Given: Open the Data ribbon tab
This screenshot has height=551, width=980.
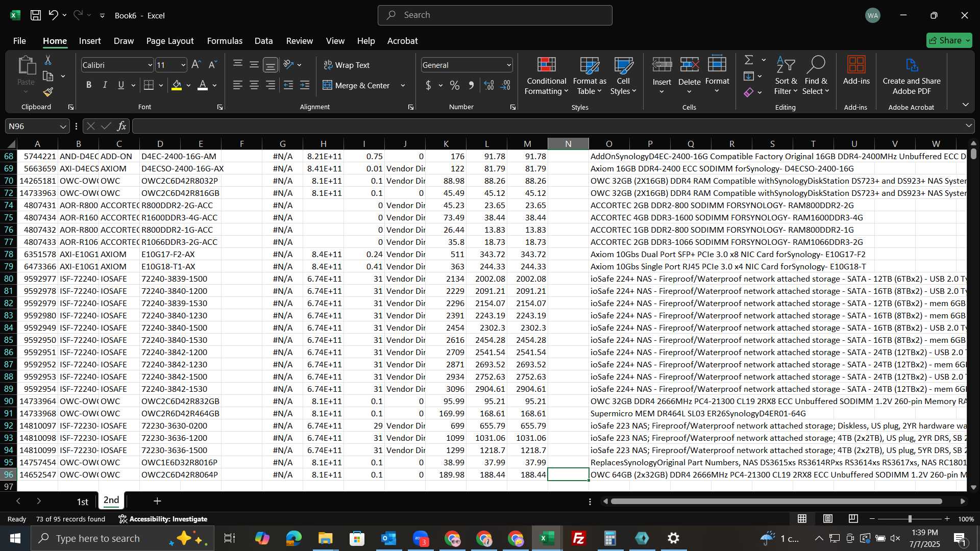Looking at the screenshot, I should point(263,41).
